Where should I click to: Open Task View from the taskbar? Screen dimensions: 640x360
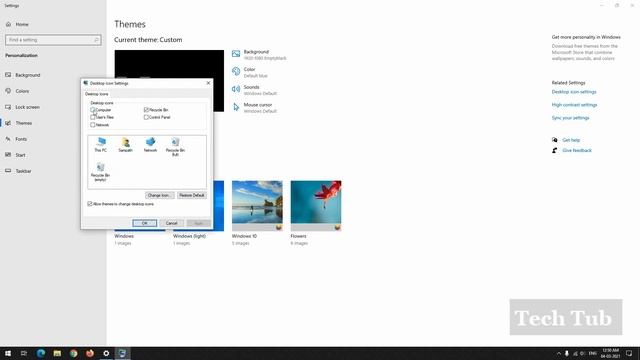[x=24, y=353]
